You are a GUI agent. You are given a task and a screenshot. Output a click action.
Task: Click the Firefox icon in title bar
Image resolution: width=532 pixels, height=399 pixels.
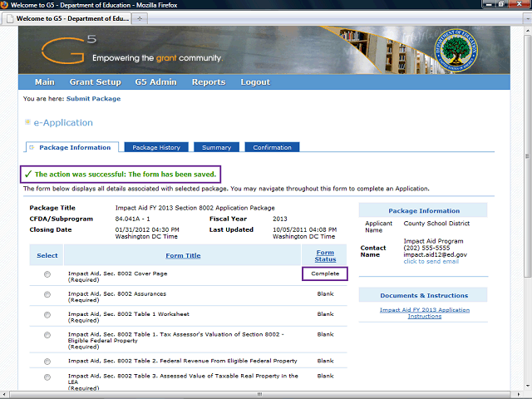pos(8,5)
